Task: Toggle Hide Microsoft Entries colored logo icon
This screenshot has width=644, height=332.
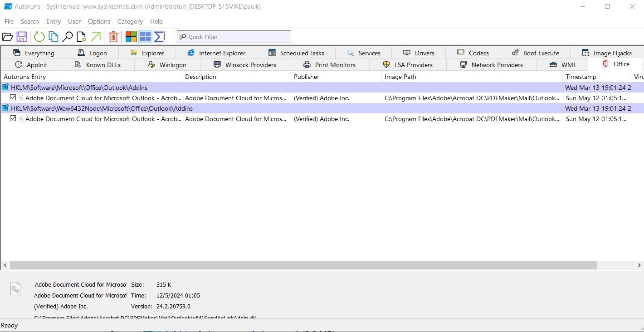Action: tap(131, 37)
